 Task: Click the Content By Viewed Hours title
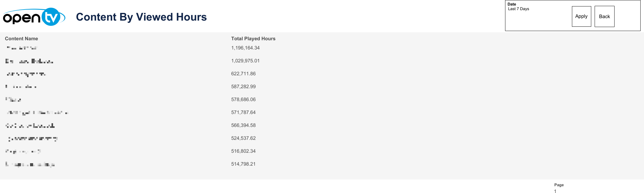tap(141, 17)
